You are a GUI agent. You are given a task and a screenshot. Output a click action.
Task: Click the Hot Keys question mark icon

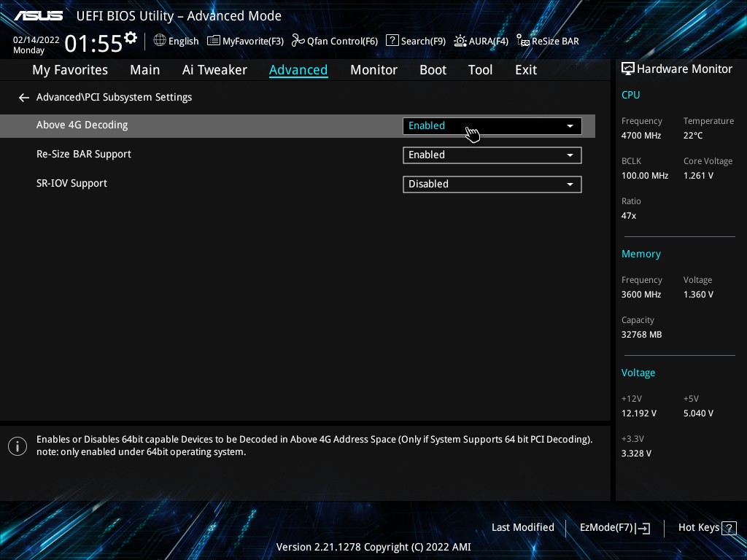tap(728, 528)
